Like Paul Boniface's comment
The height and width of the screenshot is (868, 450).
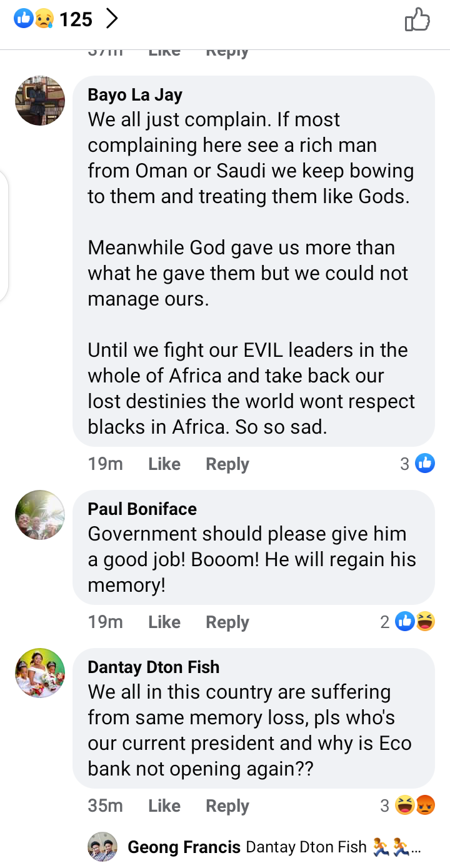pos(164,622)
